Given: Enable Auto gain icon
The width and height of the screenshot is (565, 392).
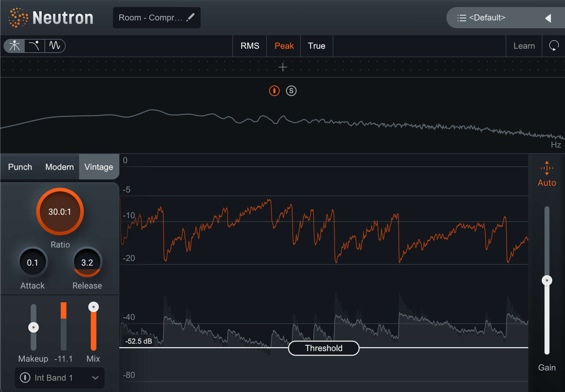Looking at the screenshot, I should point(547,168).
